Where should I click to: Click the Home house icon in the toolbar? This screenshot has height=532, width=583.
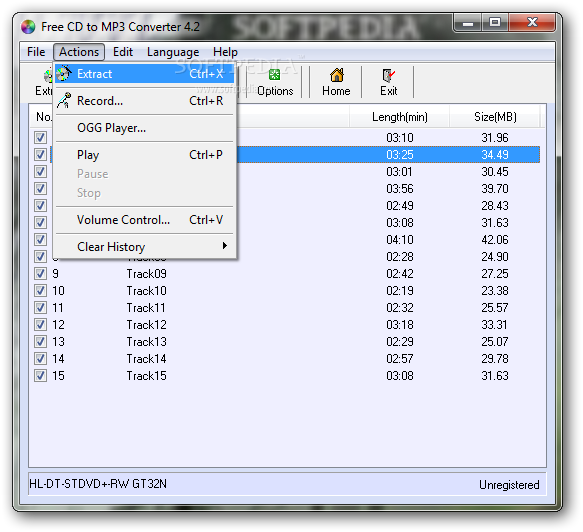pos(336,75)
